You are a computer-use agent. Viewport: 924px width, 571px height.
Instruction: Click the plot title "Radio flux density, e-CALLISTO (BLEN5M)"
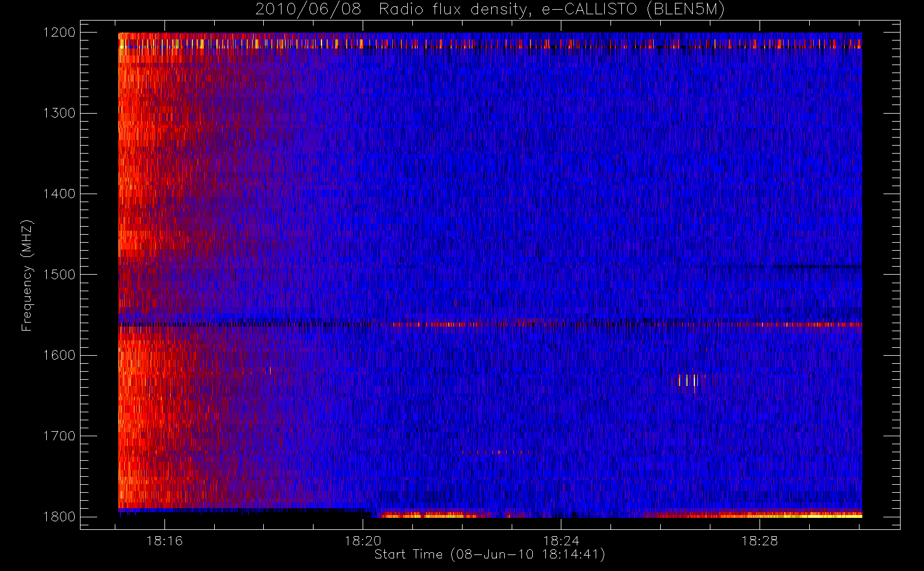(552, 10)
